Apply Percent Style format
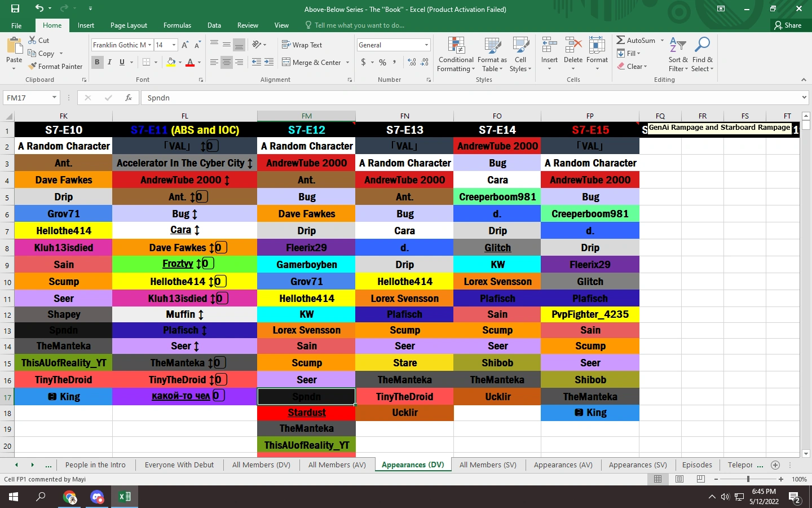The image size is (812, 508). pyautogui.click(x=382, y=62)
